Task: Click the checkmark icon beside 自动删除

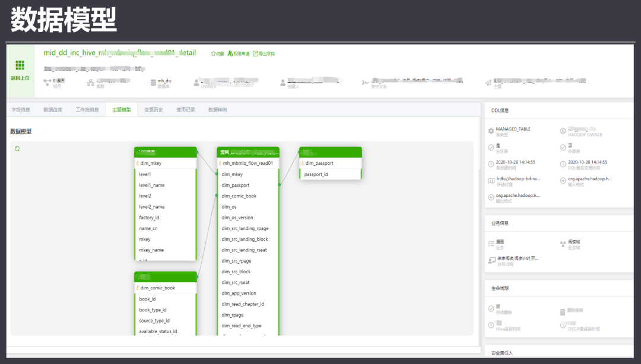Action: (x=491, y=309)
